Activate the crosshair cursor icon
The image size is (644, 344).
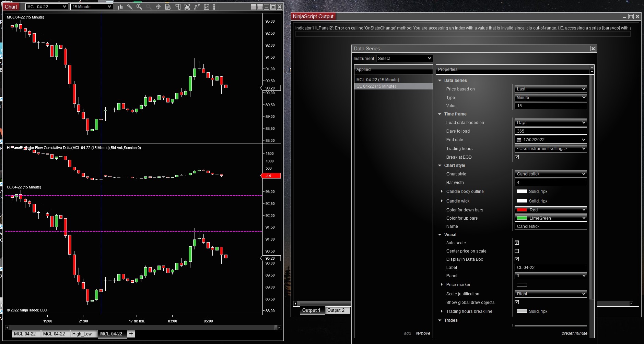(x=159, y=7)
